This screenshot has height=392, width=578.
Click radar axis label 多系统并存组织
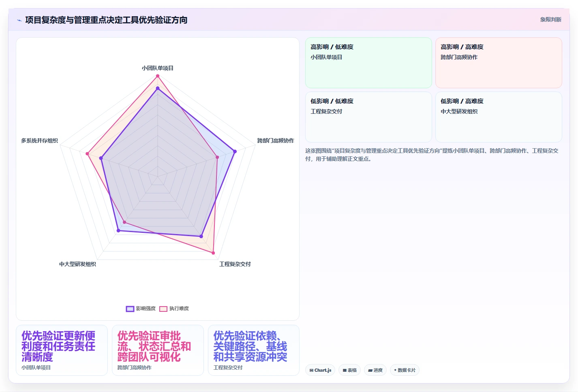tap(39, 141)
